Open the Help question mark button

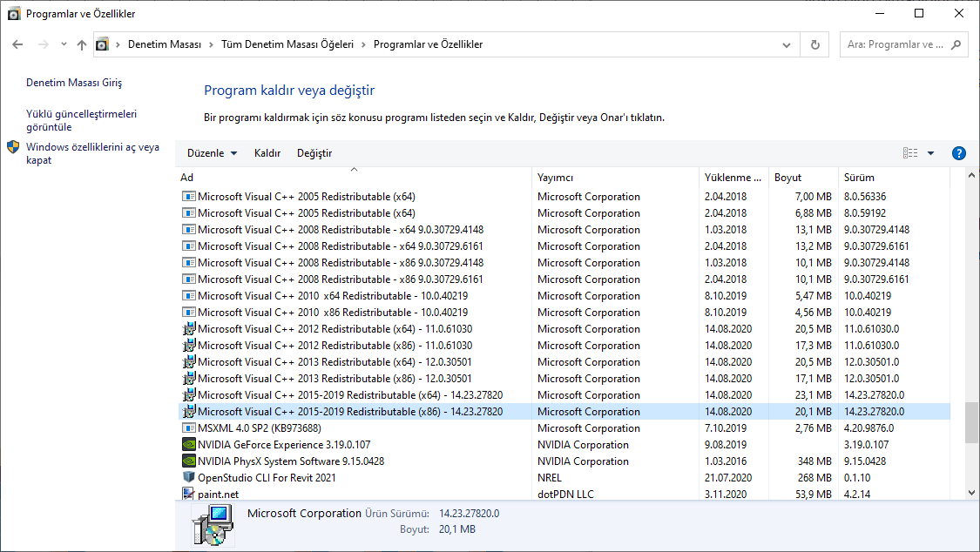pos(959,153)
